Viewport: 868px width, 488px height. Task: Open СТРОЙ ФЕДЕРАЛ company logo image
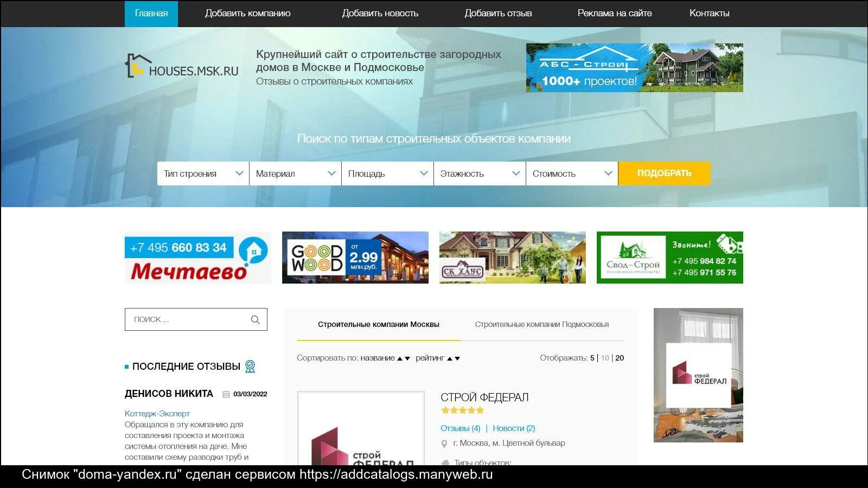coord(361,428)
